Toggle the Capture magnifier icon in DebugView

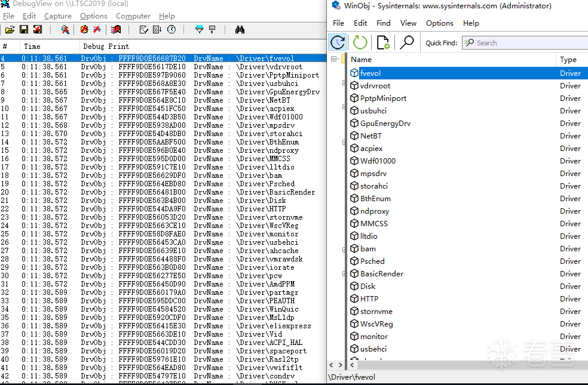click(x=65, y=30)
